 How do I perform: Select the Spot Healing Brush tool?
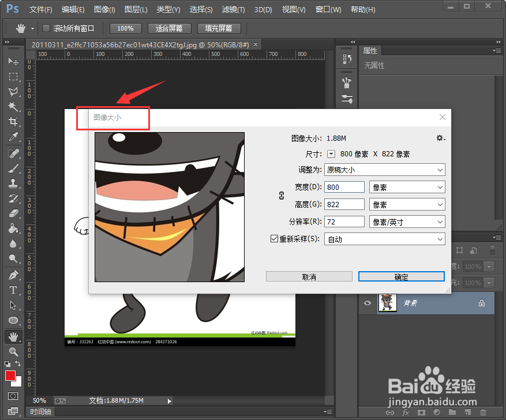click(x=13, y=153)
